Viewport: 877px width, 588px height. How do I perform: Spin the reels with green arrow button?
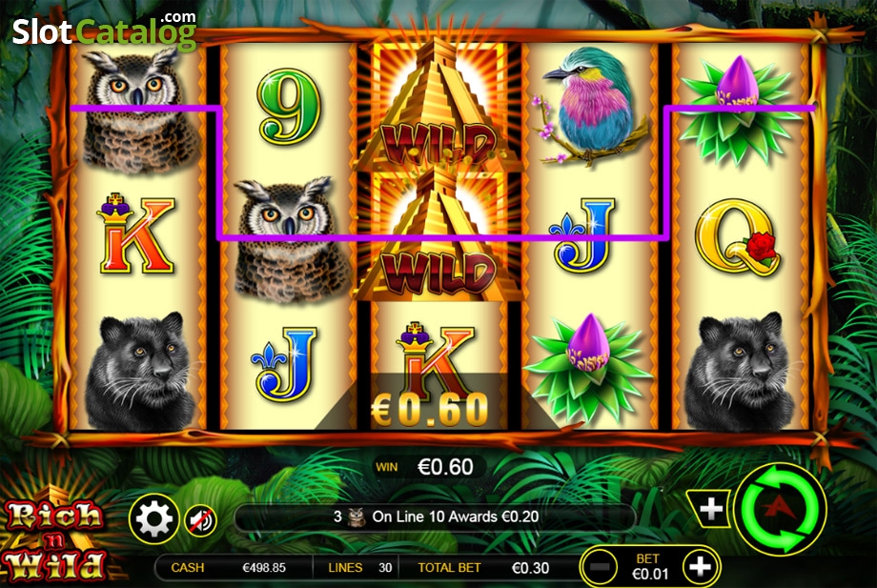point(781,510)
